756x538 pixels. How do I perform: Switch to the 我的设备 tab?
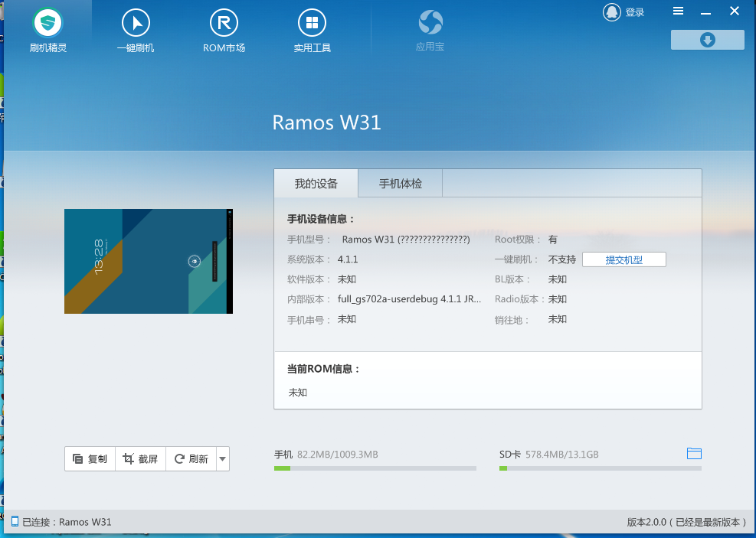316,184
